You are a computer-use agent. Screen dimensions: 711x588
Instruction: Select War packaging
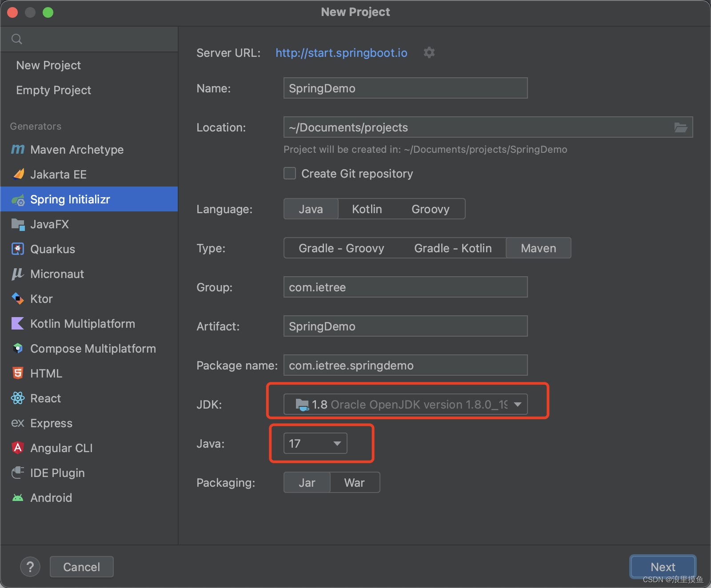(355, 482)
